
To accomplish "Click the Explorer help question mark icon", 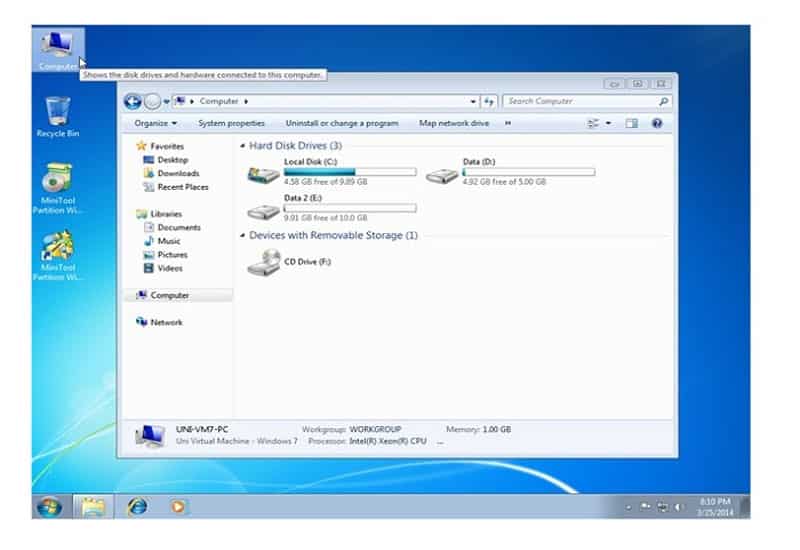I will click(x=657, y=123).
